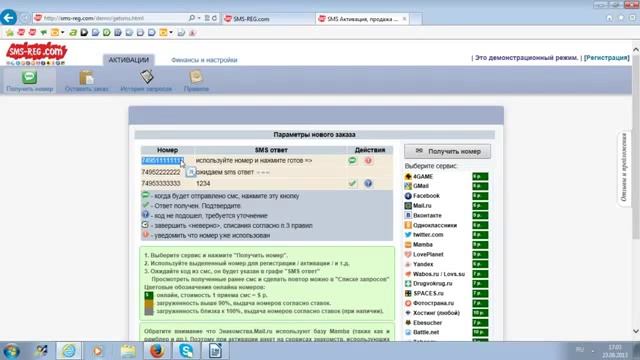Click the green SMS-sent icon in first row
Image resolution: width=640 pixels, height=360 pixels.
click(353, 160)
